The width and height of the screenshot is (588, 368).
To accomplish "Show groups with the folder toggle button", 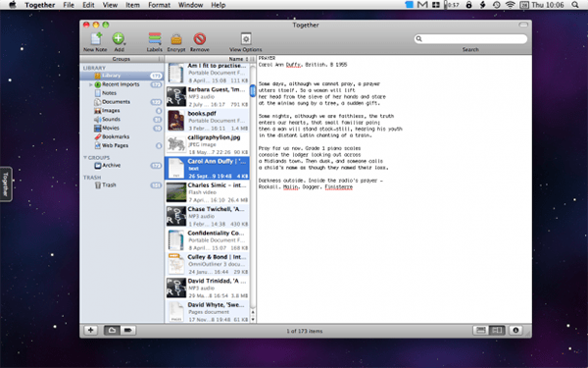I will pos(112,331).
